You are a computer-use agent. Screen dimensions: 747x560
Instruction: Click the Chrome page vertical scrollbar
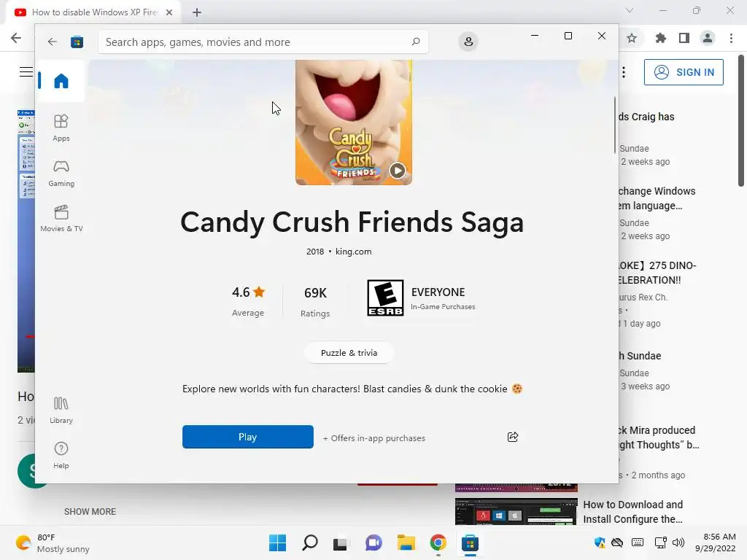(741, 121)
